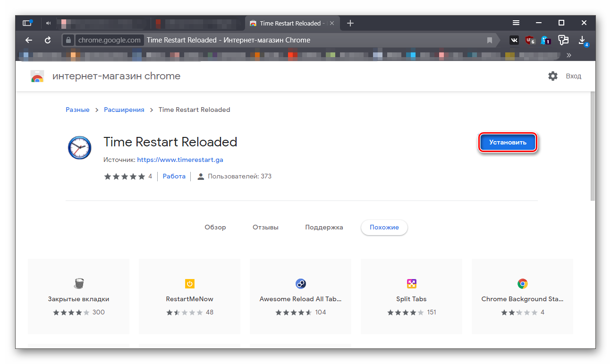The width and height of the screenshot is (611, 364).
Task: Go to Расширения breadcrumb
Action: (x=124, y=110)
